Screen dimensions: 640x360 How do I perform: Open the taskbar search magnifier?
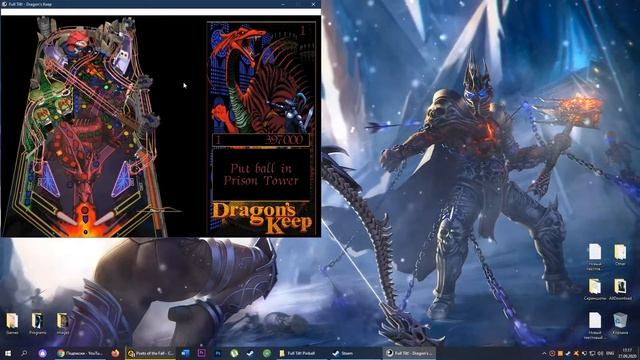pos(24,353)
